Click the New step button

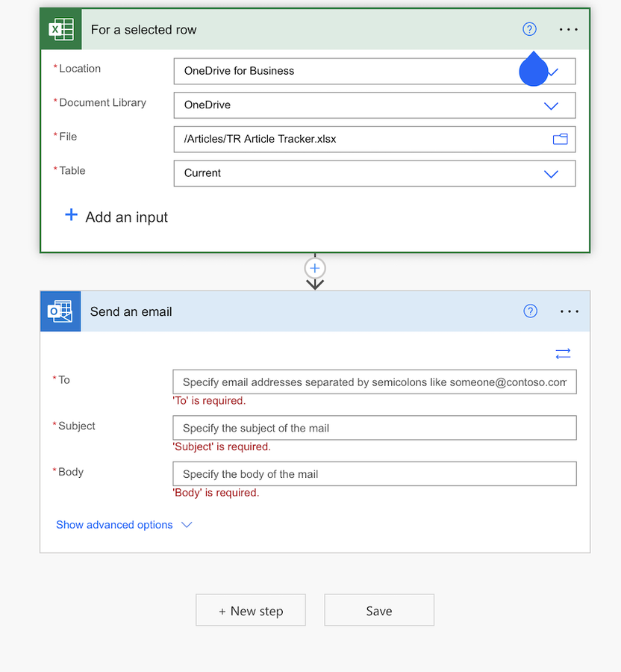[250, 610]
